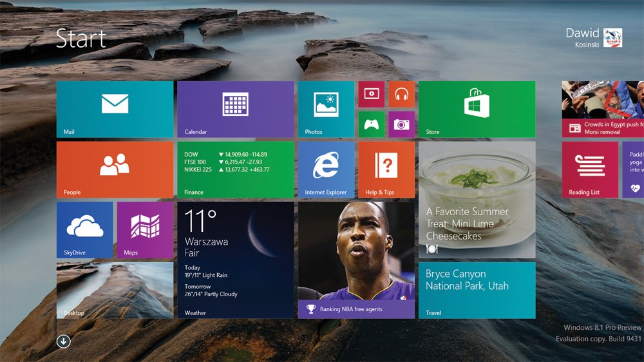
Task: Launch the green Xbox Games tile
Action: pos(371,124)
